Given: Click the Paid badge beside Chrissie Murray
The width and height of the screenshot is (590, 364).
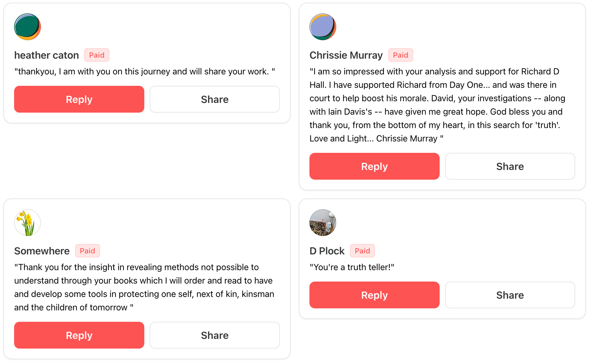Looking at the screenshot, I should [400, 55].
